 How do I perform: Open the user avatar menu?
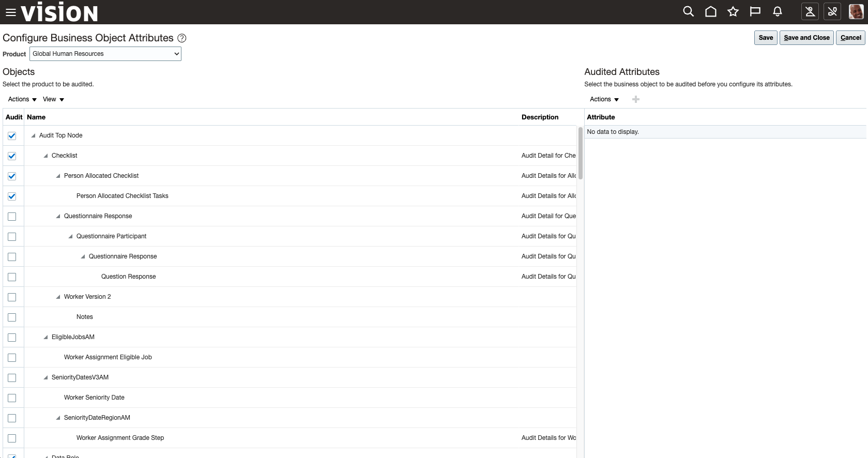(856, 11)
